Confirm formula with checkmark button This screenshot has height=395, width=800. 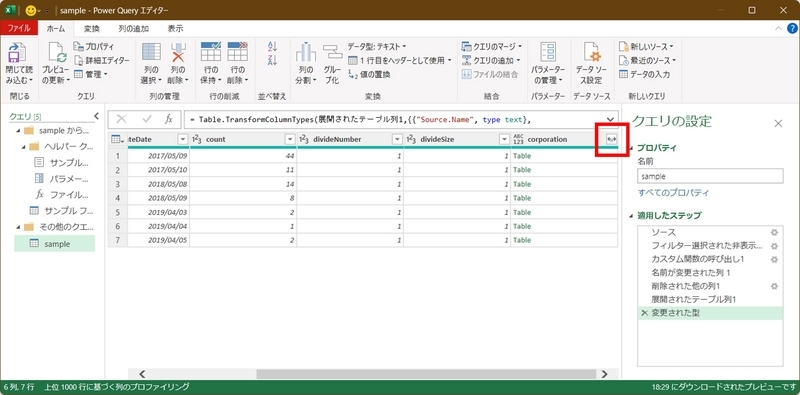tap(147, 119)
